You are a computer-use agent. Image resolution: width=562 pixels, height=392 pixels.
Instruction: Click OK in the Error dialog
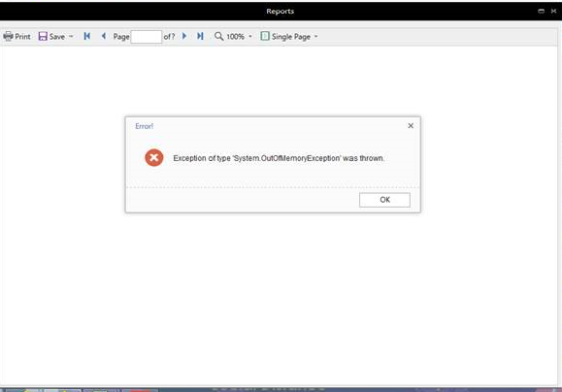384,200
